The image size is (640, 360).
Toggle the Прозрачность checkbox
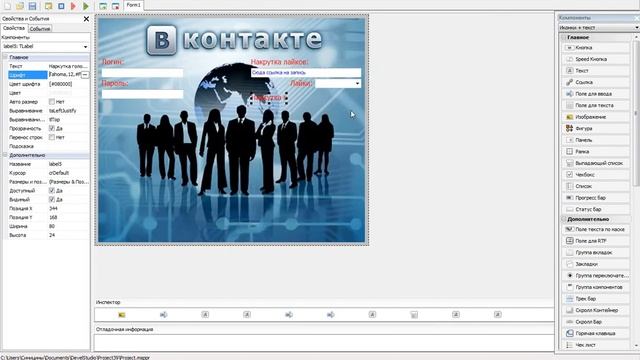52,128
